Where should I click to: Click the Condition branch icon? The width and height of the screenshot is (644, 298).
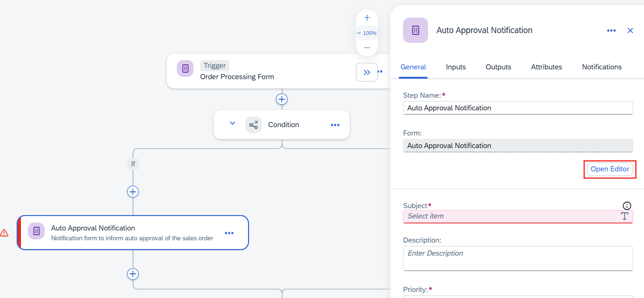[x=254, y=125]
